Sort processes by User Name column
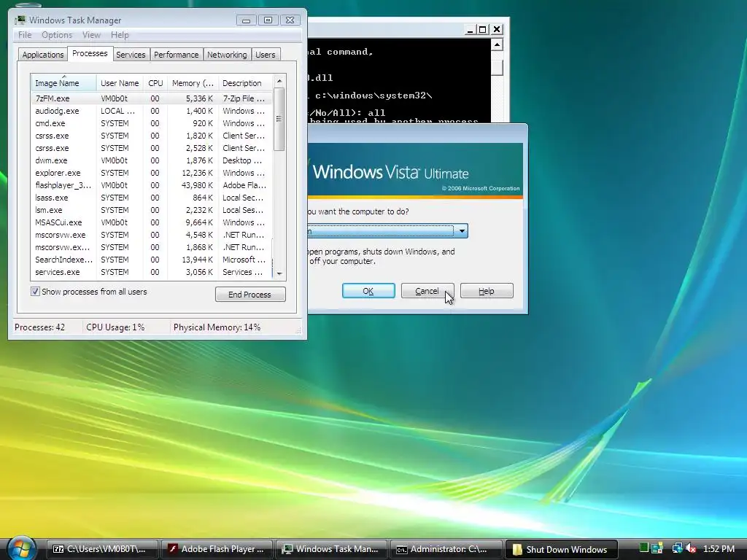This screenshot has height=560, width=747. (x=120, y=83)
